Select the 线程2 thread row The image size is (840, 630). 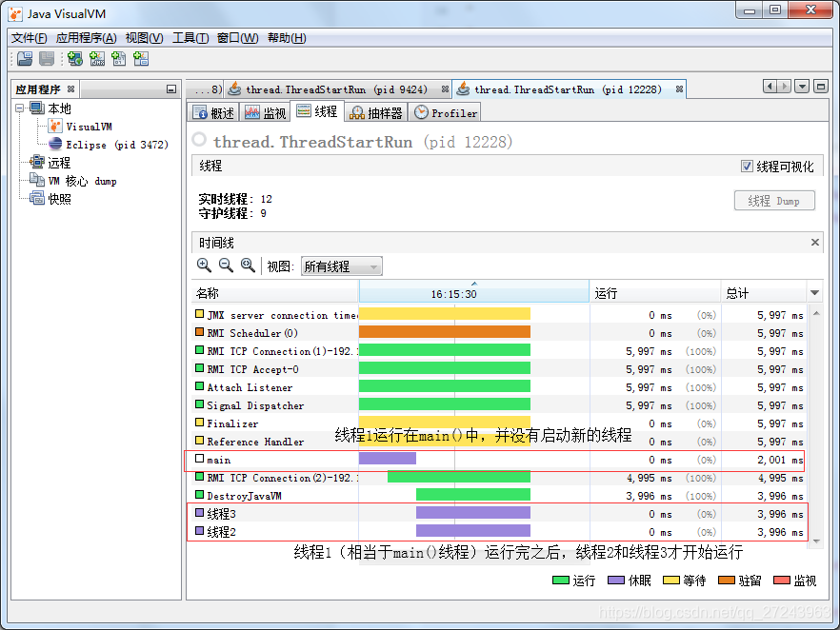pos(499,532)
